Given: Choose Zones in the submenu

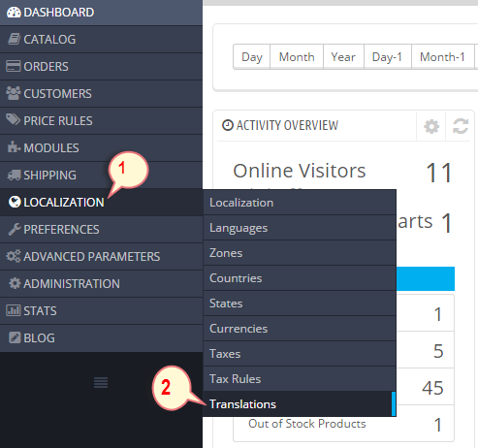Looking at the screenshot, I should 300,253.
